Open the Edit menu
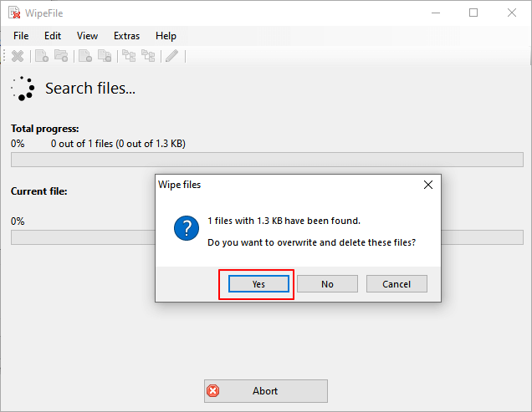 (53, 36)
